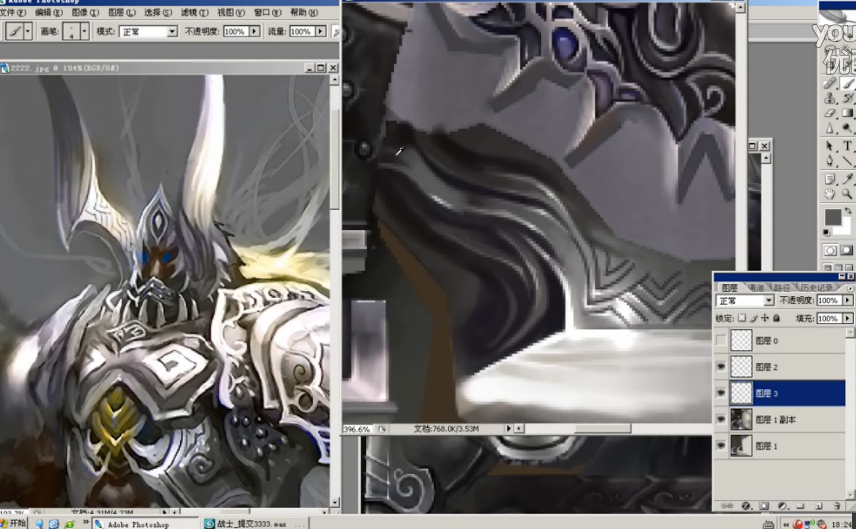The height and width of the screenshot is (529, 856).
Task: Switch to the 历史记录 history tab
Action: (x=817, y=288)
